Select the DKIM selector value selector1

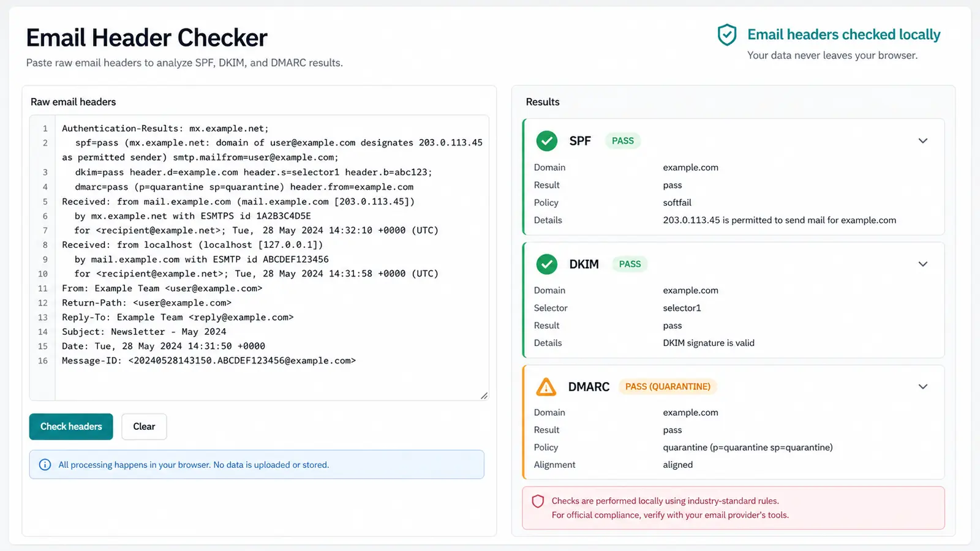pos(682,308)
